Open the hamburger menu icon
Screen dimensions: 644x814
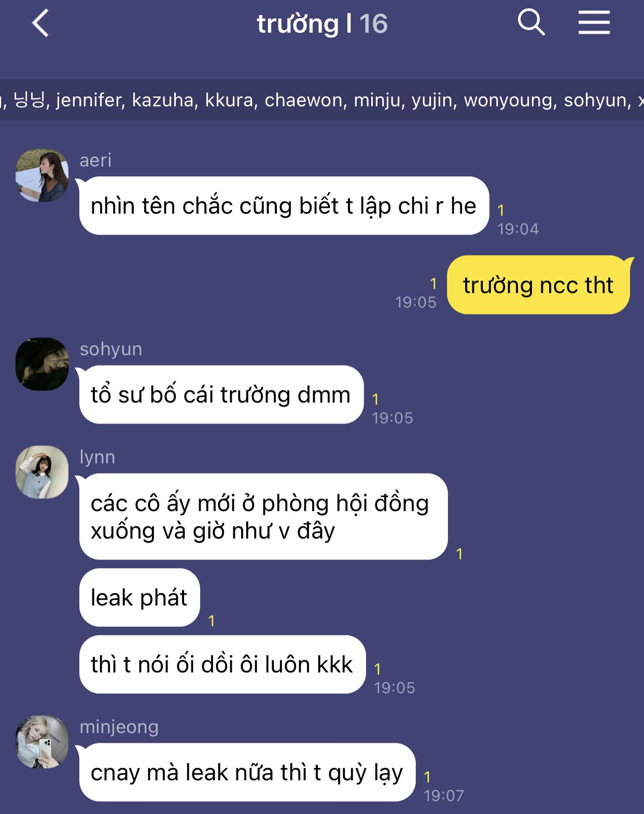[x=594, y=23]
